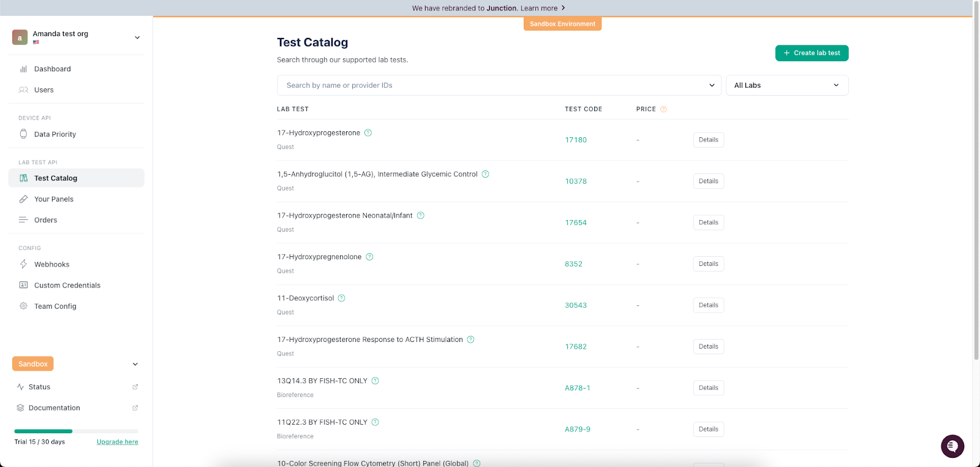Click test code 17180
Screen dimensions: 980x467
click(x=576, y=140)
